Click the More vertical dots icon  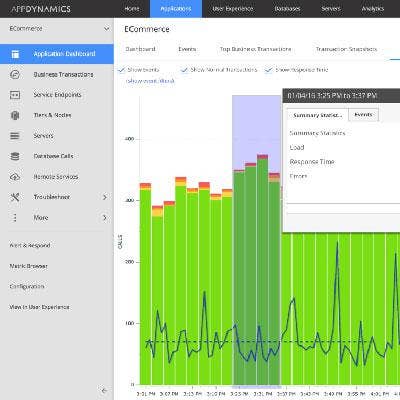click(x=15, y=218)
